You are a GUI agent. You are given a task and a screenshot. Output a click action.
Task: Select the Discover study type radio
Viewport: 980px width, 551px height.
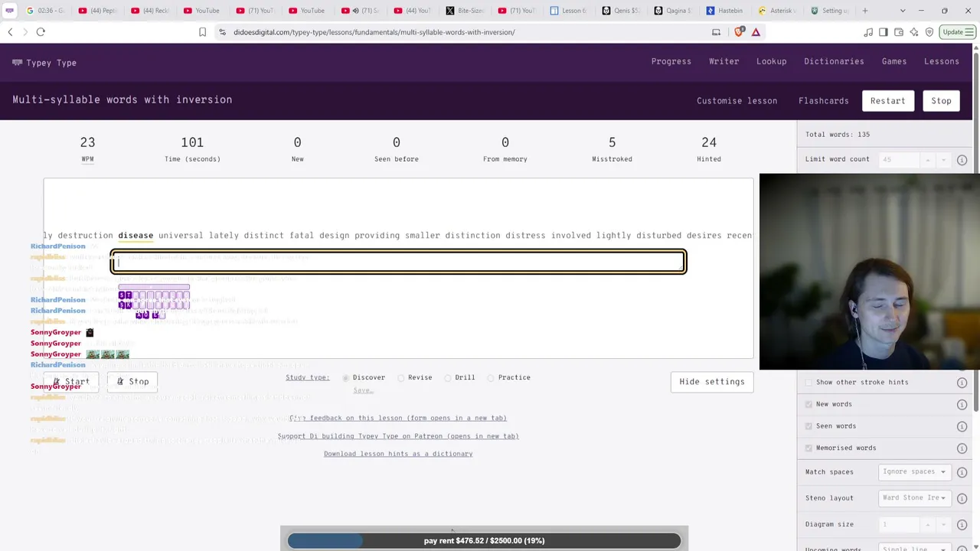coord(346,378)
